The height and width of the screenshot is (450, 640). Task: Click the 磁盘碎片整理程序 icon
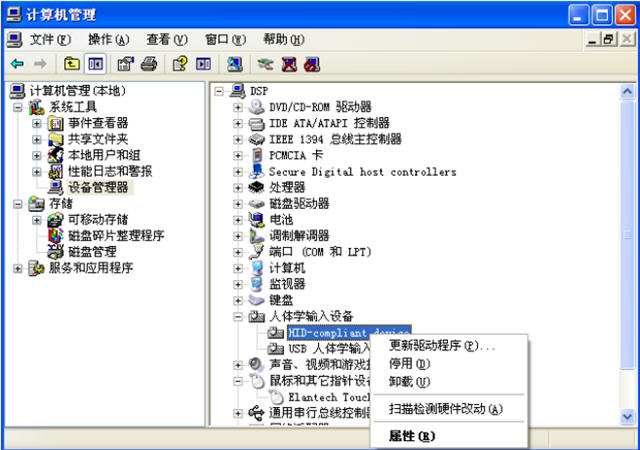pos(56,236)
